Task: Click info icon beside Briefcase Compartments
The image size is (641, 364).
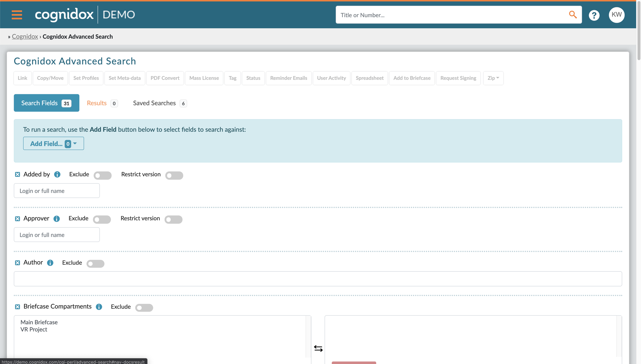Action: click(99, 307)
